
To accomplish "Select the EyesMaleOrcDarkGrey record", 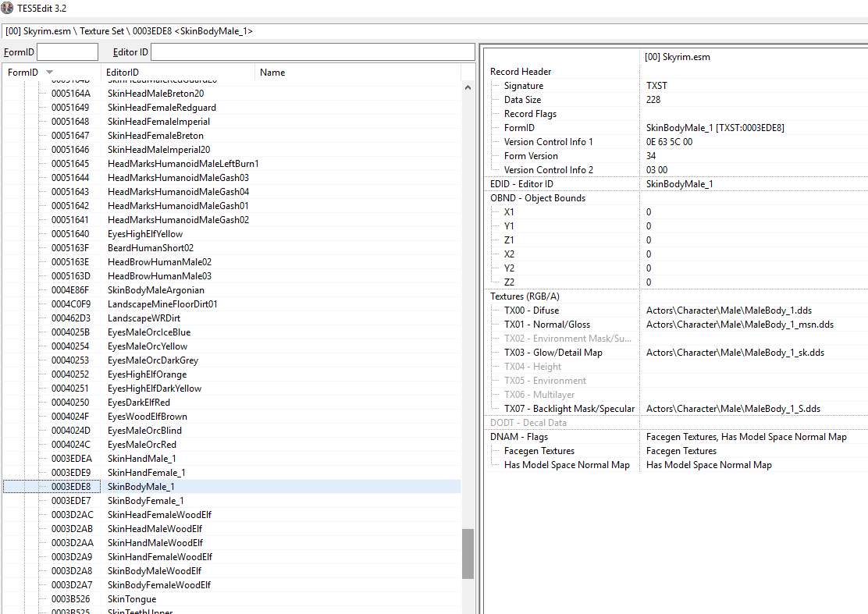I will [231, 360].
